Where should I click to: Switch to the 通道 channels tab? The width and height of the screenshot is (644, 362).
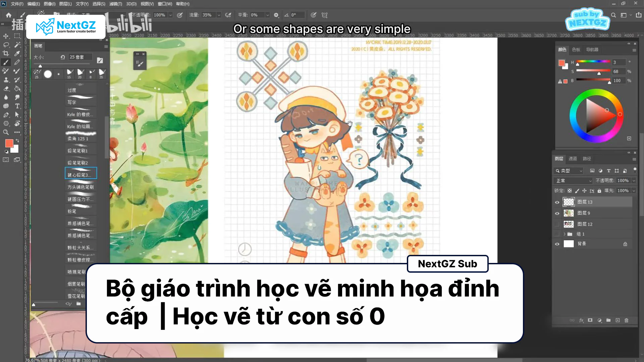point(573,159)
